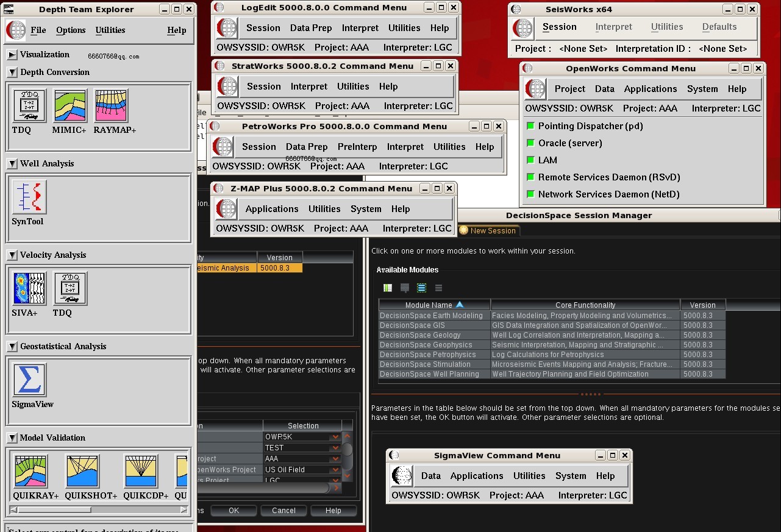Click the Cancel button in background dialog
The height and width of the screenshot is (532, 781).
point(284,511)
